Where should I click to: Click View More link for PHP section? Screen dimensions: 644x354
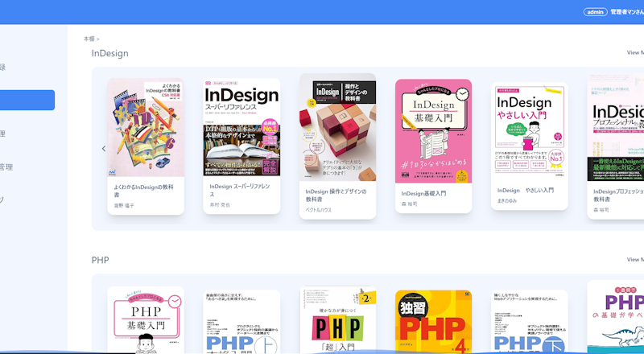point(635,260)
